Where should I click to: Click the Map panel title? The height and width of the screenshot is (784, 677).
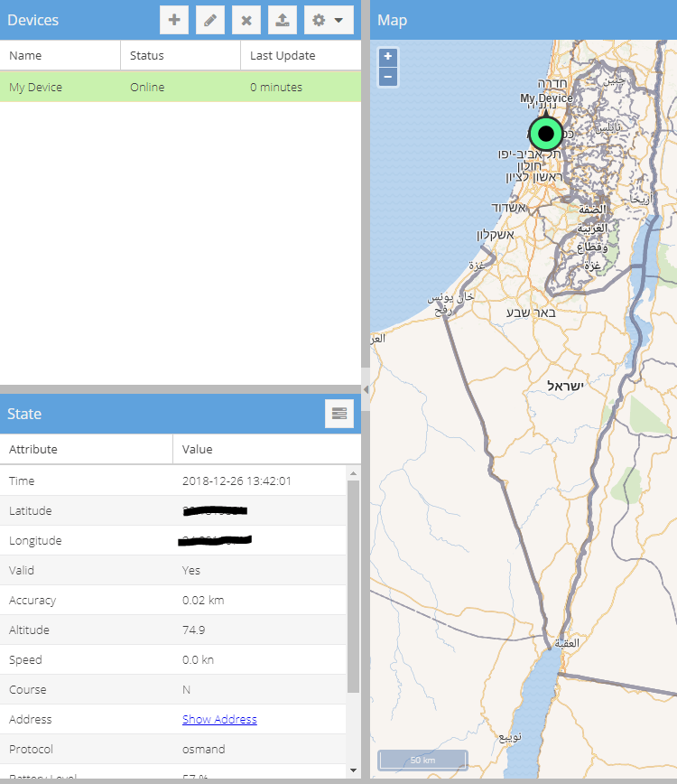393,21
